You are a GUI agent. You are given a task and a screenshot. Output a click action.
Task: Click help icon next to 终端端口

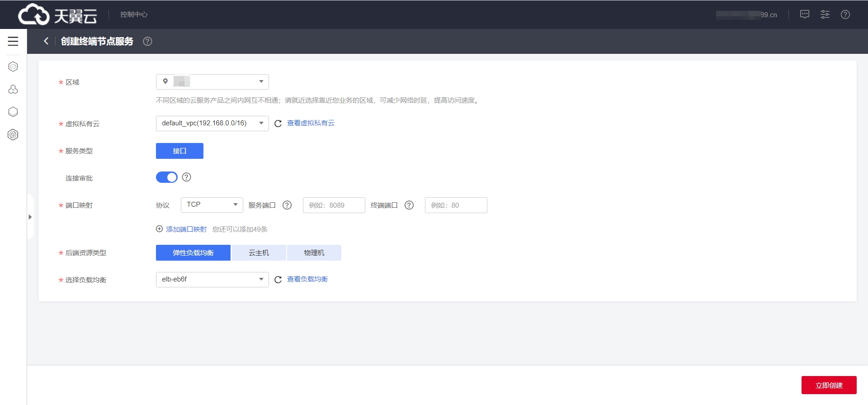[x=409, y=205]
